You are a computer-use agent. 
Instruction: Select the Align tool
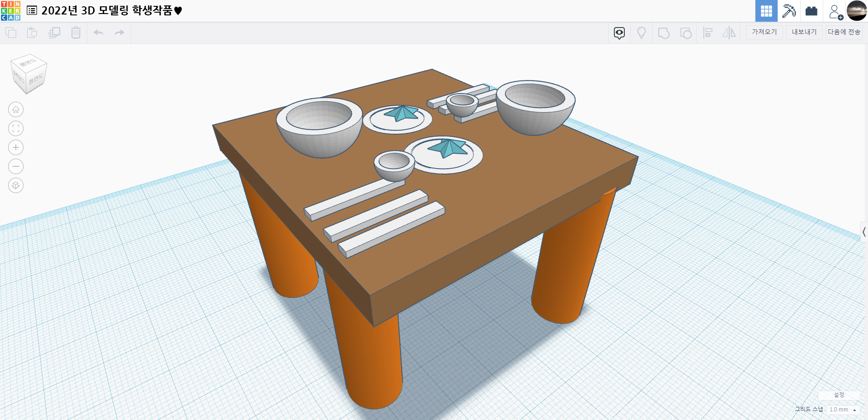click(x=708, y=33)
